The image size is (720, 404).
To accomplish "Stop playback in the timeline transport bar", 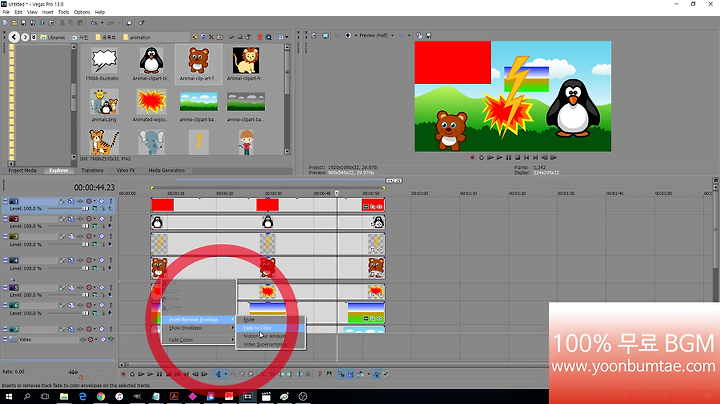I will [x=169, y=374].
